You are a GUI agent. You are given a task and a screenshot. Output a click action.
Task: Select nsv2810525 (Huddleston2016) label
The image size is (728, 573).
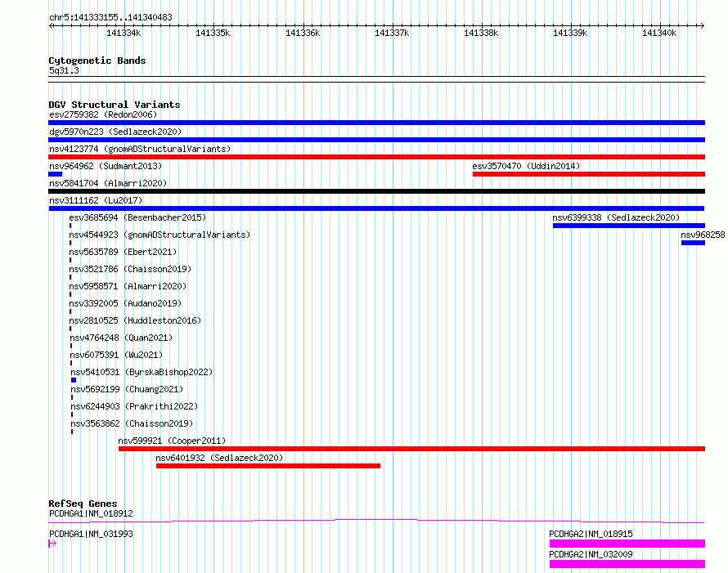point(135,320)
